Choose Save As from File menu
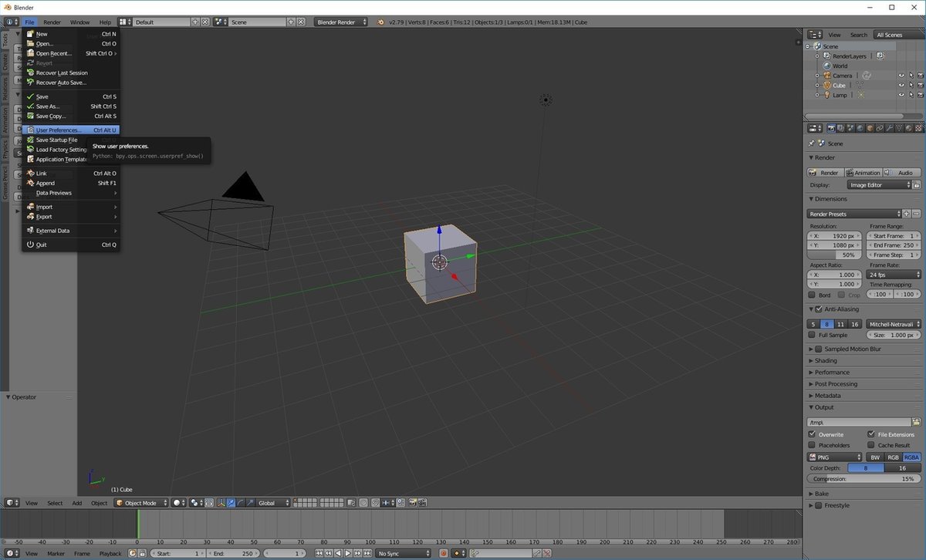The width and height of the screenshot is (926, 560). 71,106
